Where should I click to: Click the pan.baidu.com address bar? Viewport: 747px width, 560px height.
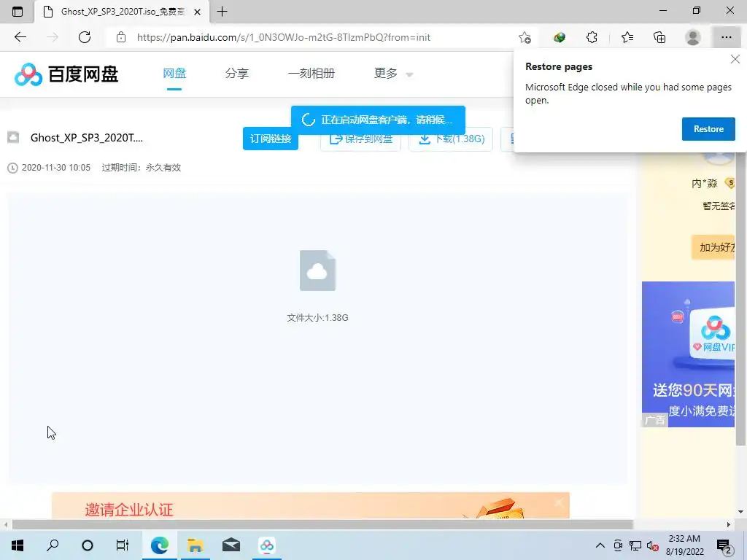[284, 37]
